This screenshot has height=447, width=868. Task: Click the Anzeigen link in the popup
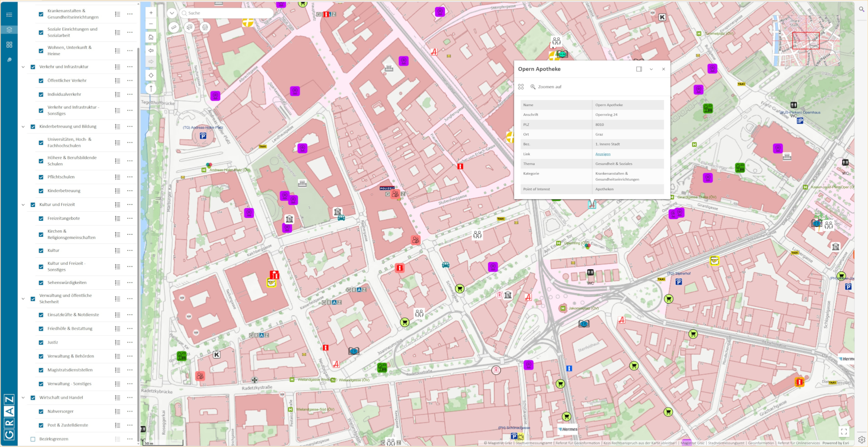pos(603,154)
